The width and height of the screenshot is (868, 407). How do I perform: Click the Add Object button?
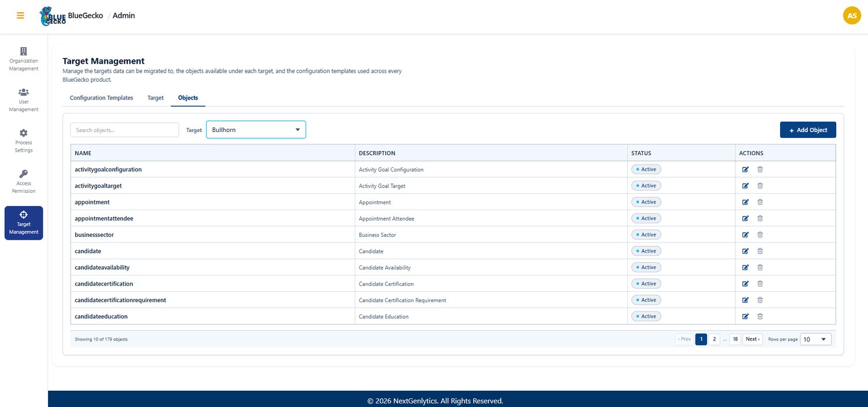click(x=808, y=130)
